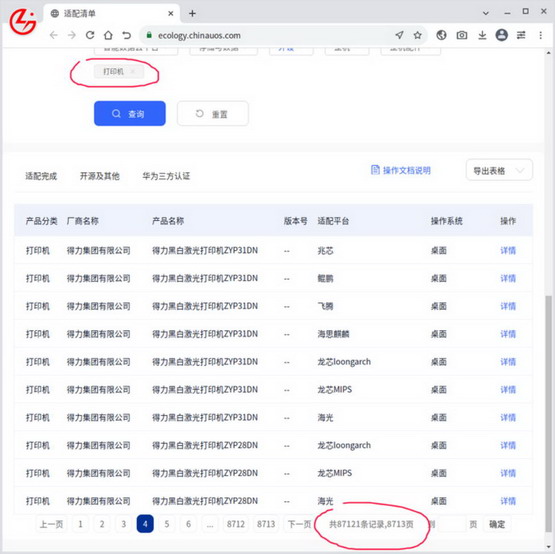Expand the 导出表格 dropdown
The image size is (555, 554).
tap(499, 171)
